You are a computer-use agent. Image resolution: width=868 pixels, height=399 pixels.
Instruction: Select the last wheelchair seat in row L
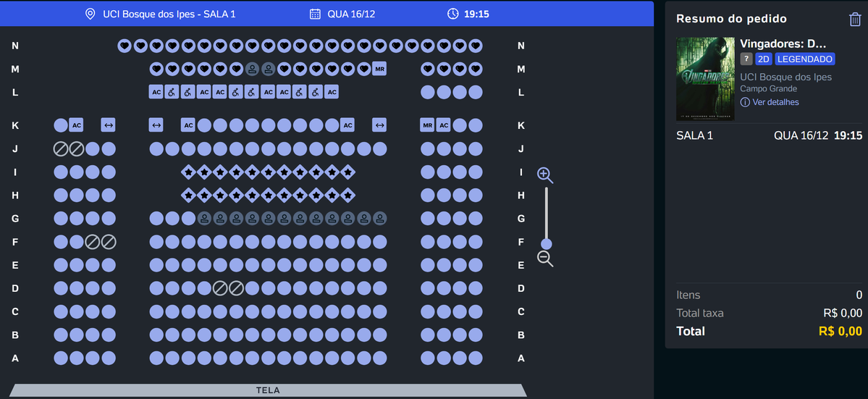(x=316, y=93)
